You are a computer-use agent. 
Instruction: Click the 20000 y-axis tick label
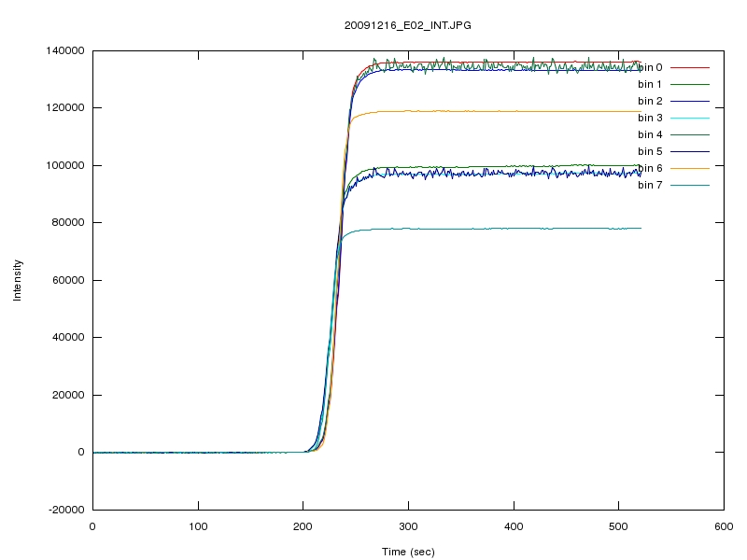tap(68, 395)
